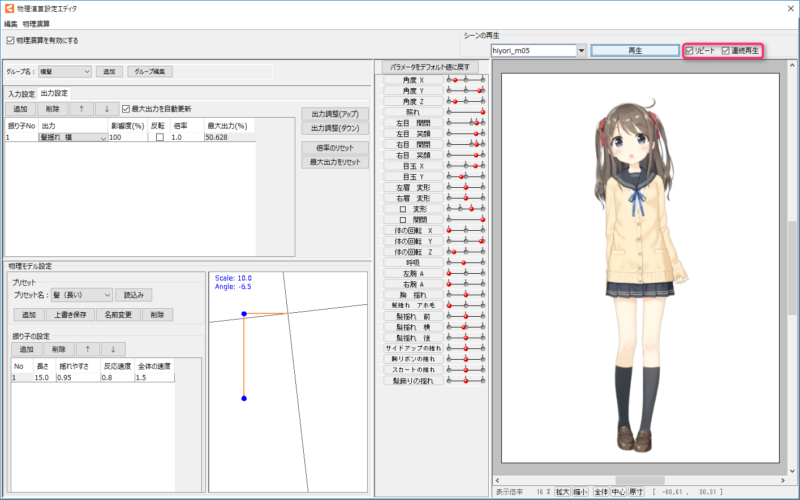Click the 全体 fit-all button
Viewport: 800px width, 500px height.
[x=601, y=492]
